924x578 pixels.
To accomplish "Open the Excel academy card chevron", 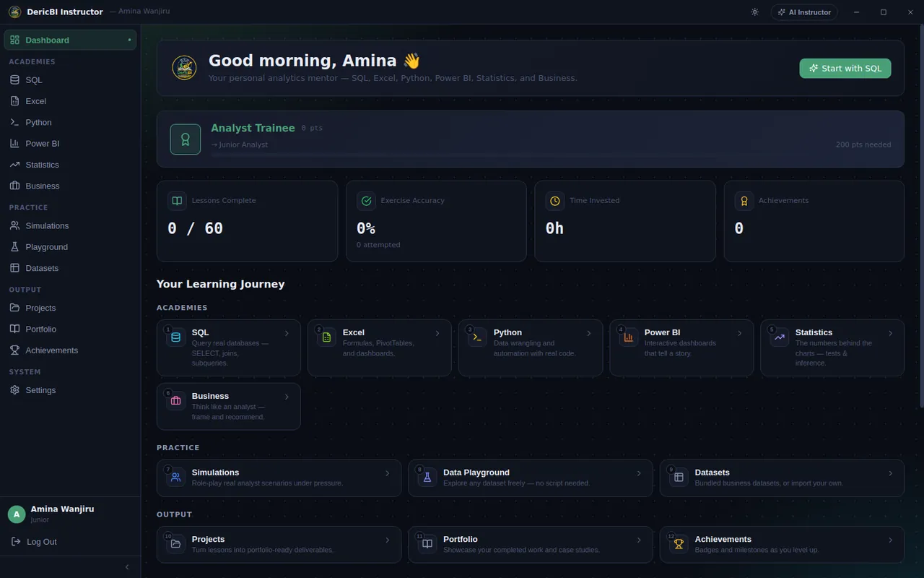I will [x=437, y=333].
